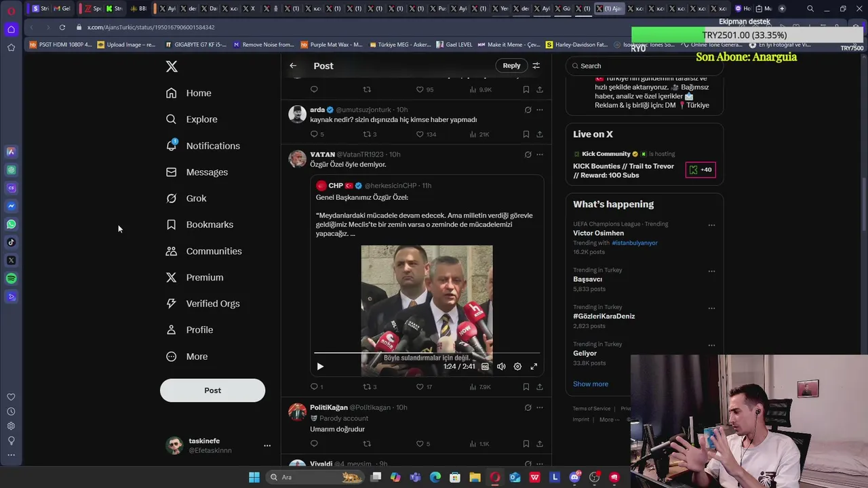Screen dimensions: 868x488
Task: Repost arda's tweet
Action: (367, 134)
